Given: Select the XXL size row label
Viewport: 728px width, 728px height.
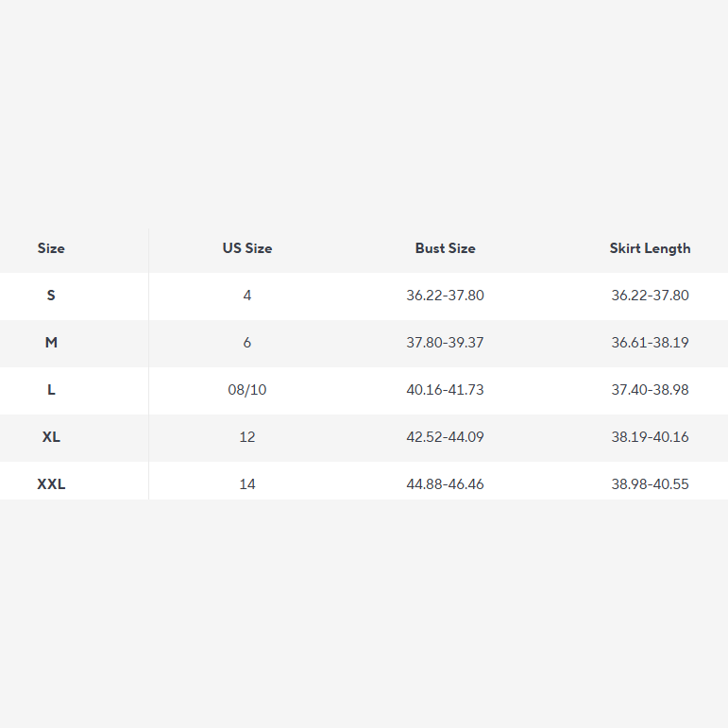Looking at the screenshot, I should point(51,484).
